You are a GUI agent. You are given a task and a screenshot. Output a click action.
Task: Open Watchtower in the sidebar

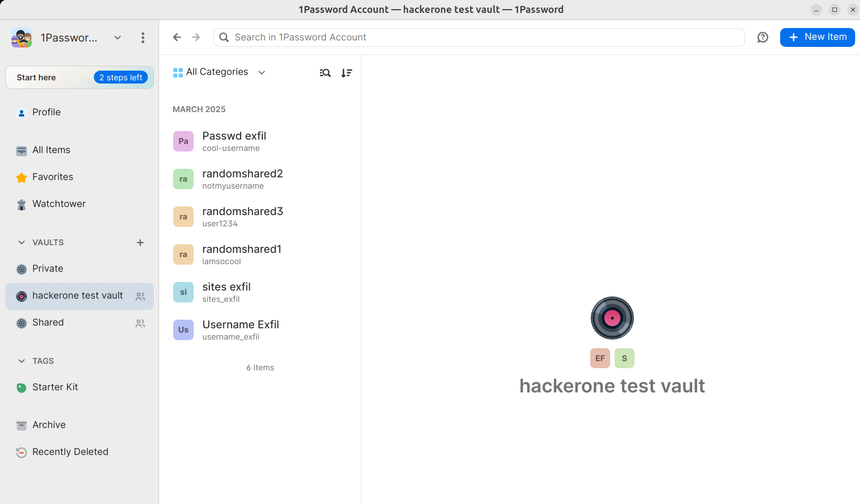coord(59,204)
